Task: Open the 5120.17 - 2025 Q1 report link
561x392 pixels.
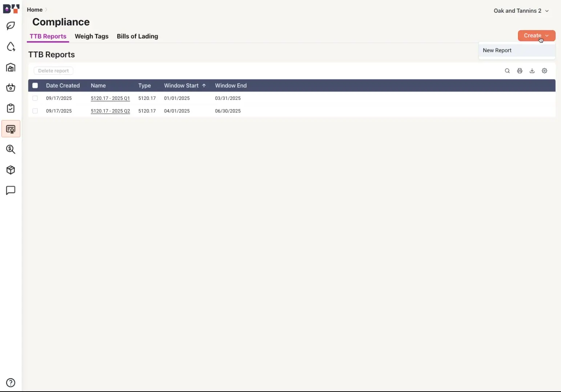Action: click(x=110, y=98)
